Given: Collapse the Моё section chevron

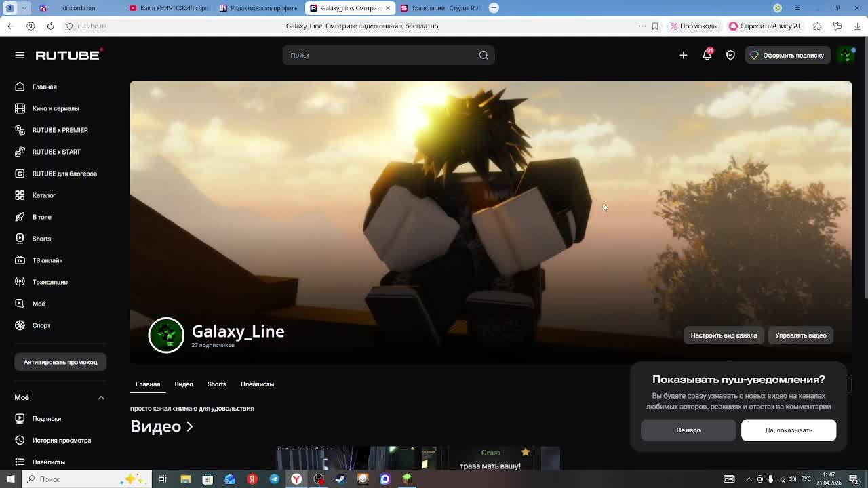Looking at the screenshot, I should point(101,397).
